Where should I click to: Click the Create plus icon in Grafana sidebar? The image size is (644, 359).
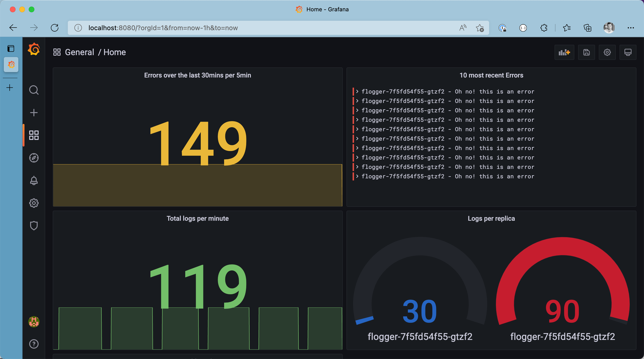tap(34, 113)
